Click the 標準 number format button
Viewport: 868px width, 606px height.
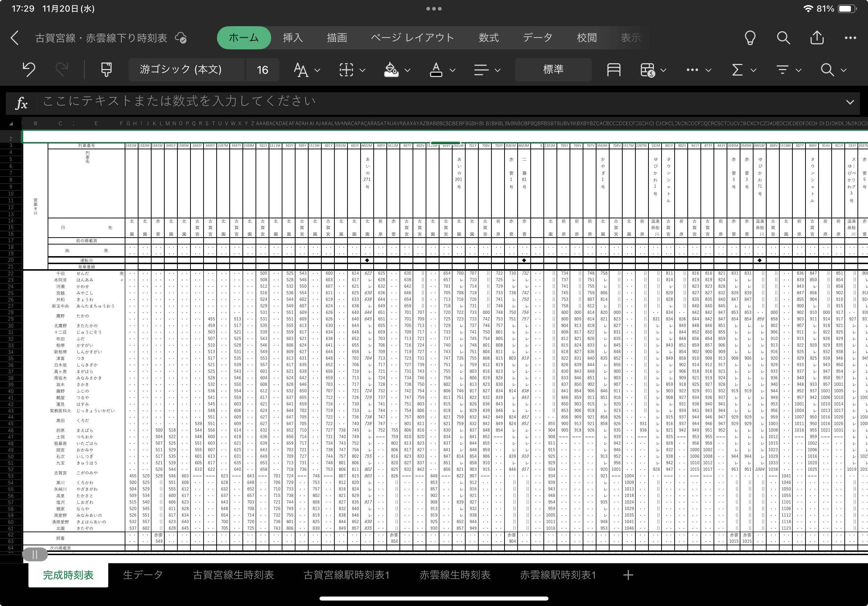(x=553, y=69)
